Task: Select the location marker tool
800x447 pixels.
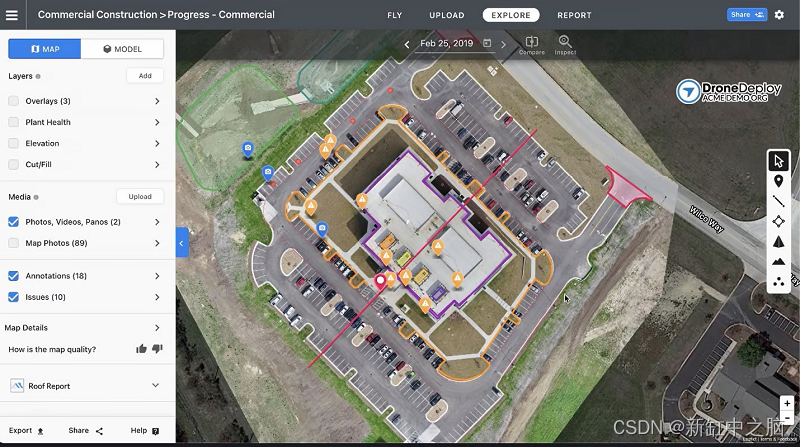Action: click(779, 181)
